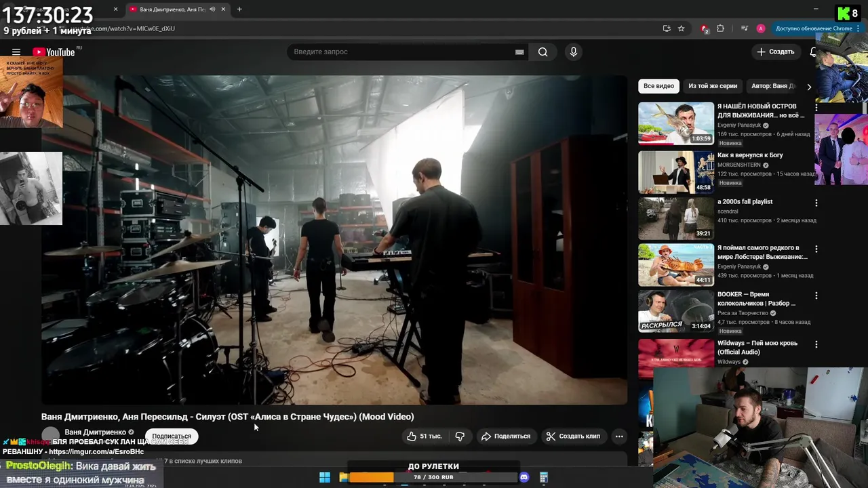This screenshot has height=488, width=868.
Task: Select the Автор: Ваня chip
Action: [x=774, y=86]
